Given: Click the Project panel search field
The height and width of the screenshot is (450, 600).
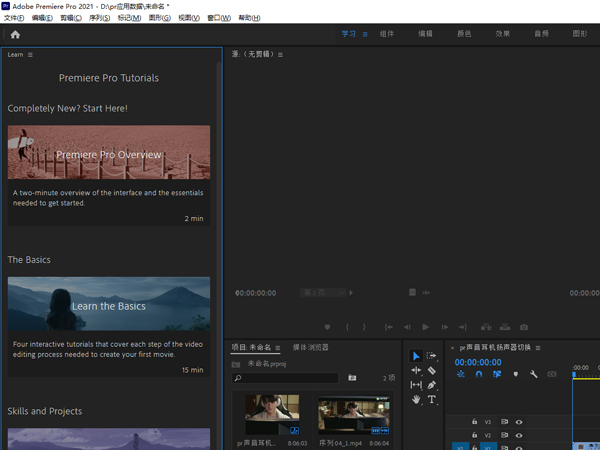Looking at the screenshot, I should click(x=285, y=378).
